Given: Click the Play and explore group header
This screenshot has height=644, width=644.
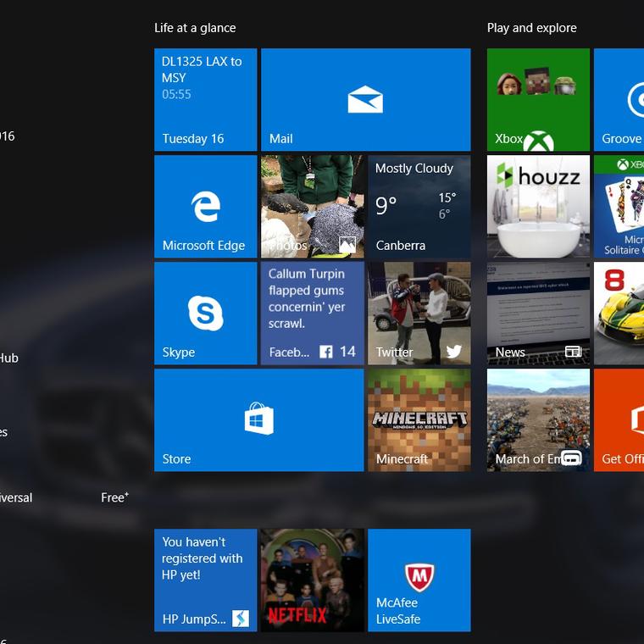Looking at the screenshot, I should point(531,28).
